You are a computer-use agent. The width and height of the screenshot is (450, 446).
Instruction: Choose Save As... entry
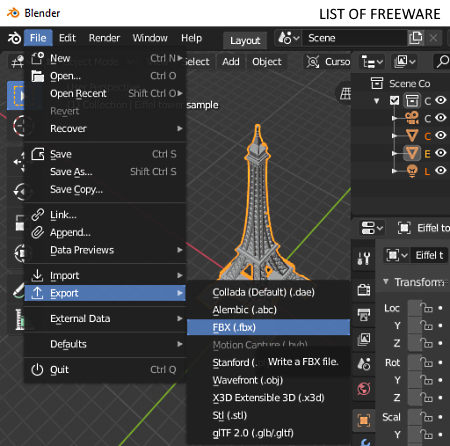point(105,172)
